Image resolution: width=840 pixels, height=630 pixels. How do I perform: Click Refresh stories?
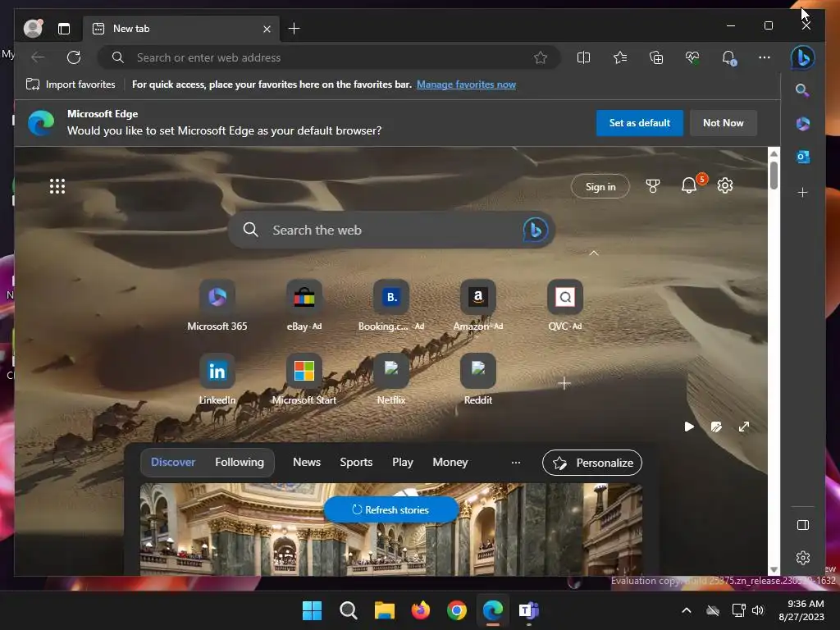(x=391, y=509)
